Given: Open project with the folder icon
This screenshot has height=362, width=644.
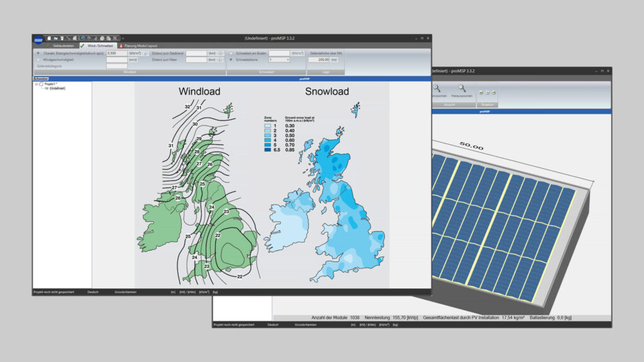Looking at the screenshot, I should point(56,38).
